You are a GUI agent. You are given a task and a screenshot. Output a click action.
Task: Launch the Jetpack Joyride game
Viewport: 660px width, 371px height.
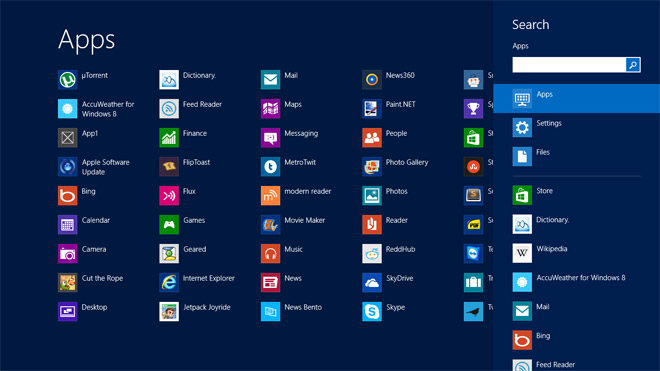tap(169, 312)
